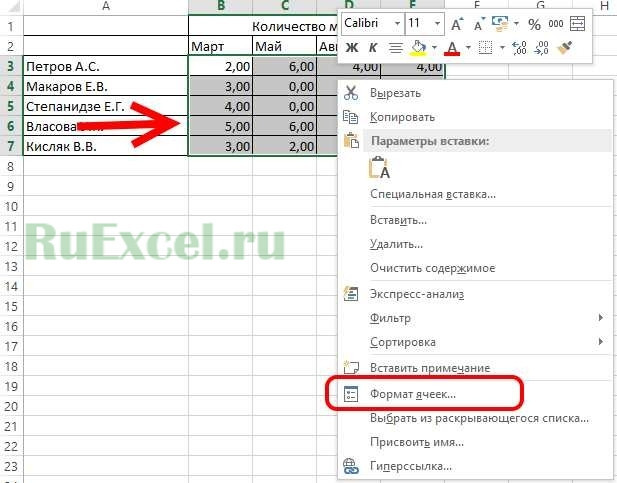This screenshot has height=483, width=617.
Task: Increase decimal places in mini toolbar
Action: tap(519, 48)
